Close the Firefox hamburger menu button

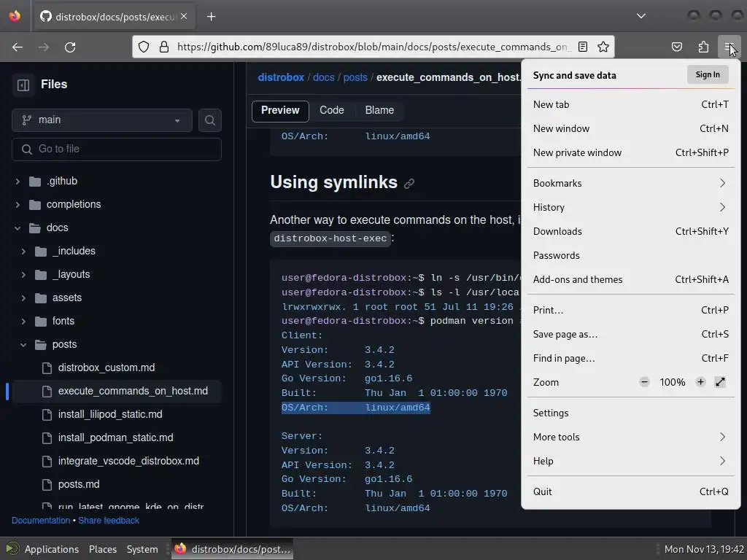(x=729, y=47)
